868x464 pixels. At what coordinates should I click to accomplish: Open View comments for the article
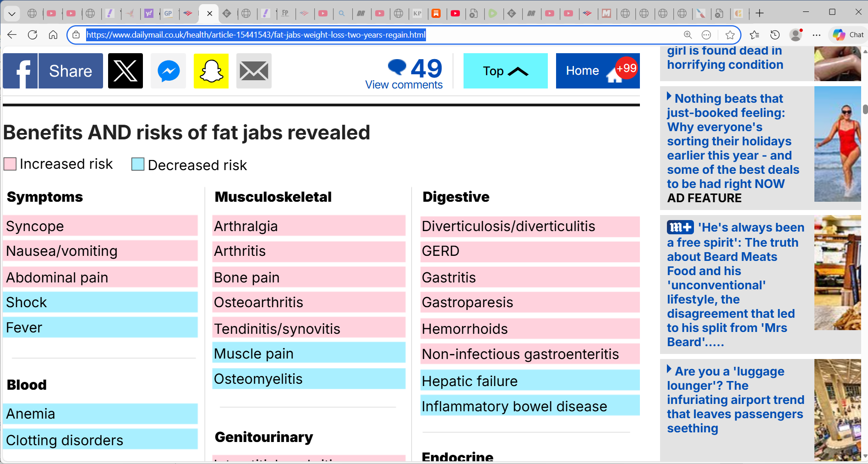pyautogui.click(x=404, y=84)
